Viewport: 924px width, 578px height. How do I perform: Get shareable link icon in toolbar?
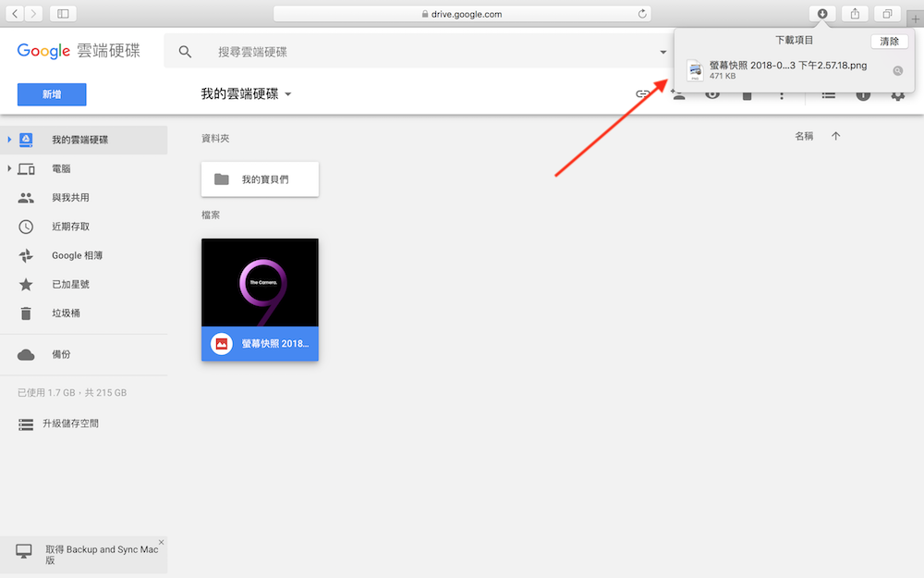(642, 93)
